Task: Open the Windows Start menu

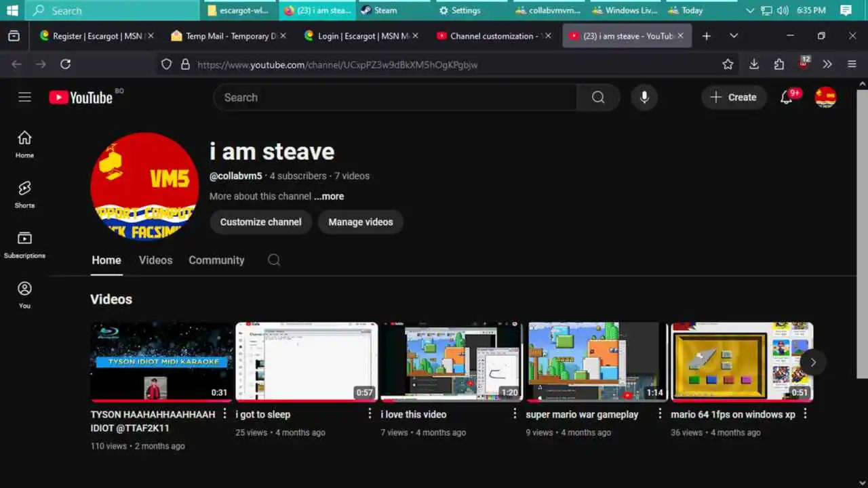Action: pyautogui.click(x=12, y=10)
